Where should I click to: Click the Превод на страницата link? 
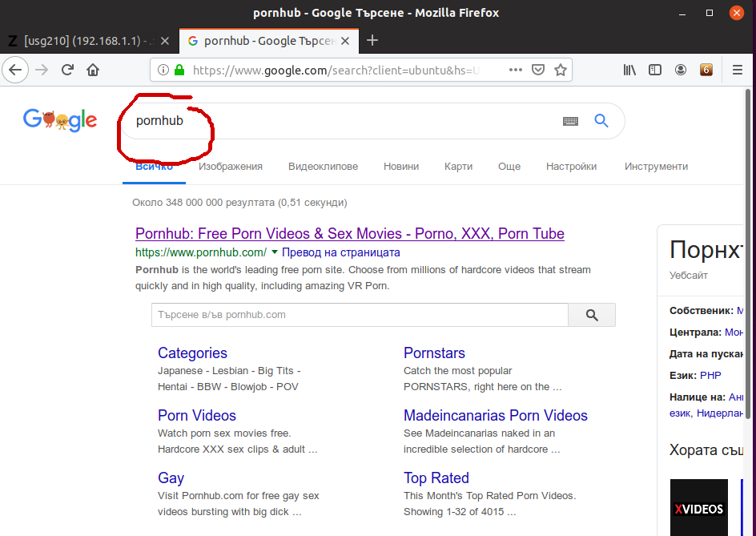341,252
